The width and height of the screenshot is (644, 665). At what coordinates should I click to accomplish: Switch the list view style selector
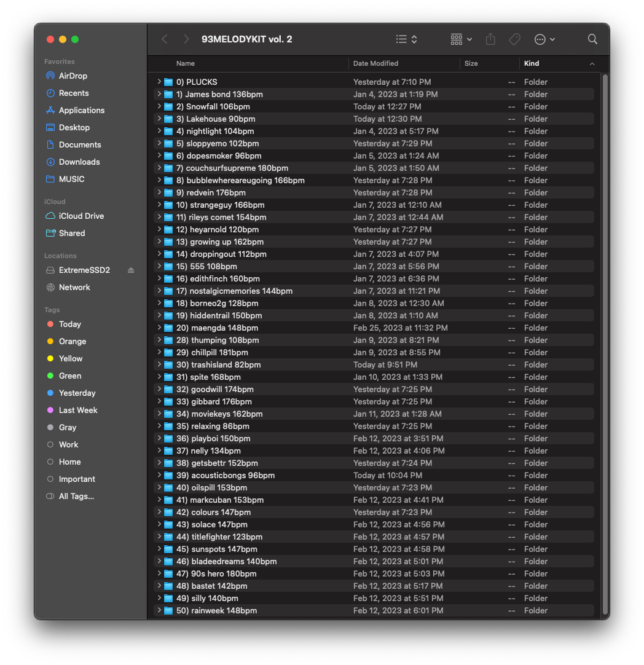(x=406, y=39)
